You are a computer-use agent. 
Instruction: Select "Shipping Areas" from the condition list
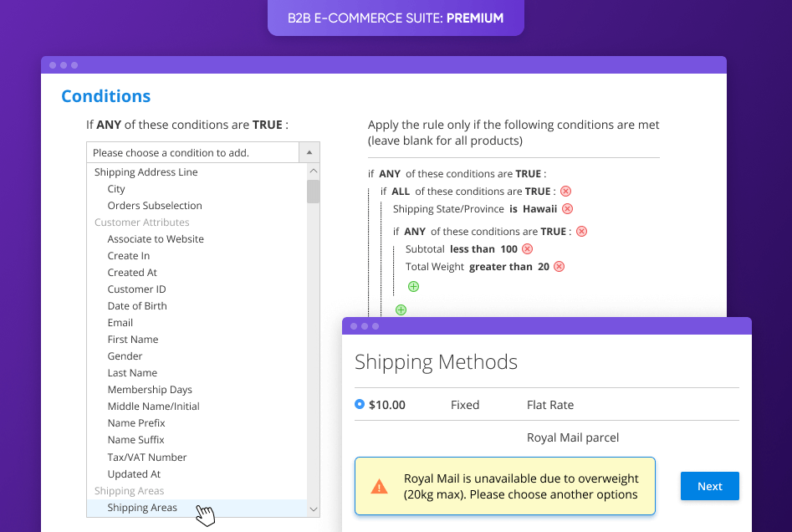click(x=142, y=507)
